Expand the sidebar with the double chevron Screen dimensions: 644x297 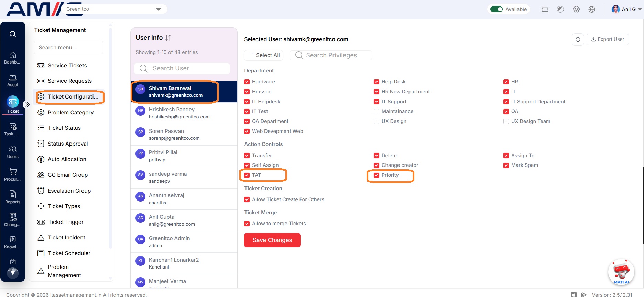pyautogui.click(x=27, y=104)
